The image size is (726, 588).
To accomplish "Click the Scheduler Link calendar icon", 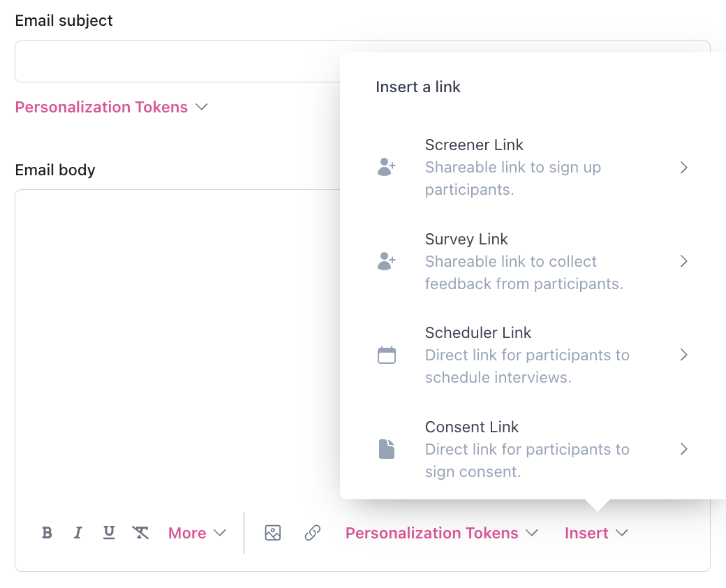I will (386, 355).
